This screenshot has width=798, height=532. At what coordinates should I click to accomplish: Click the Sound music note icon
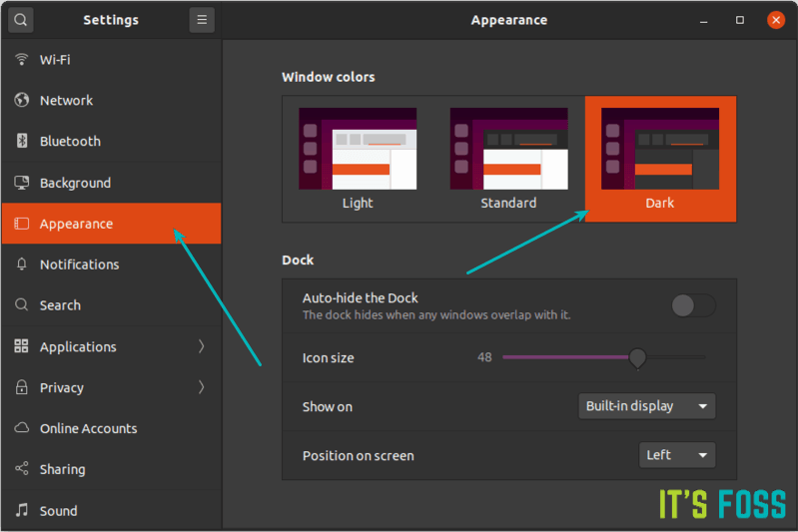21,510
